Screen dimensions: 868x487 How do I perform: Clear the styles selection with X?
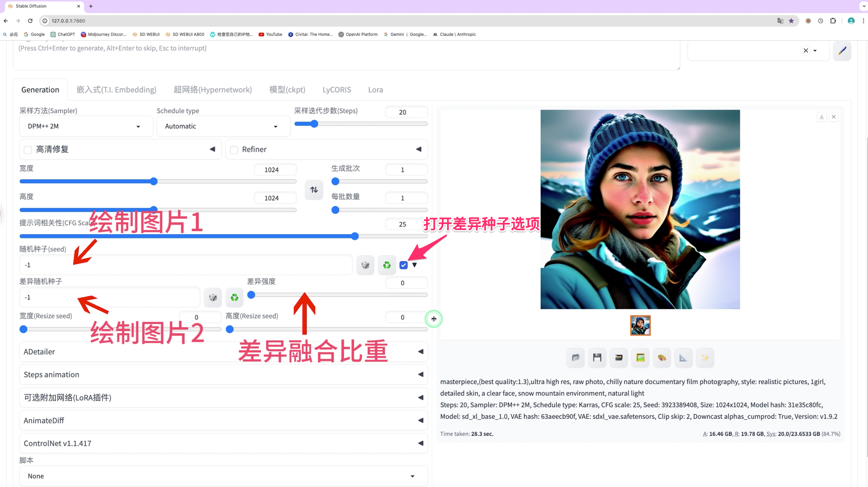tap(806, 51)
